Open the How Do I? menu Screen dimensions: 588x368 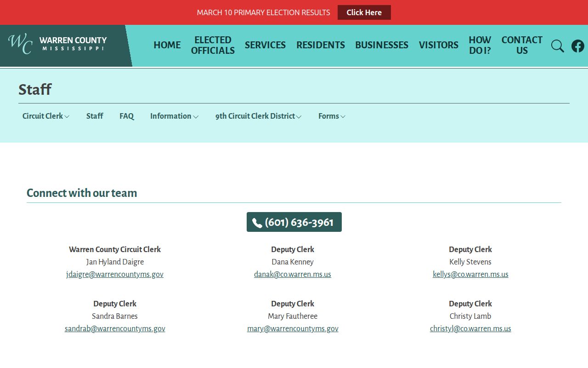pos(480,45)
